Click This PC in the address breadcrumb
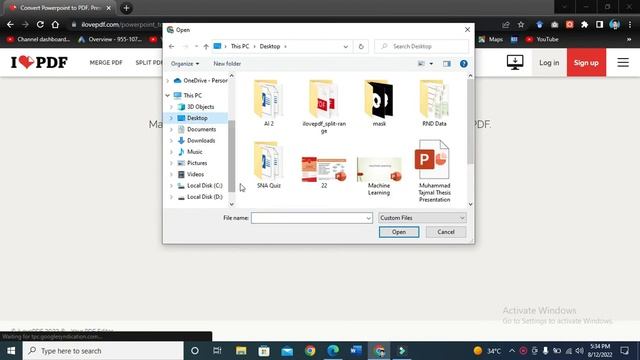This screenshot has height=360, width=640. pyautogui.click(x=240, y=47)
